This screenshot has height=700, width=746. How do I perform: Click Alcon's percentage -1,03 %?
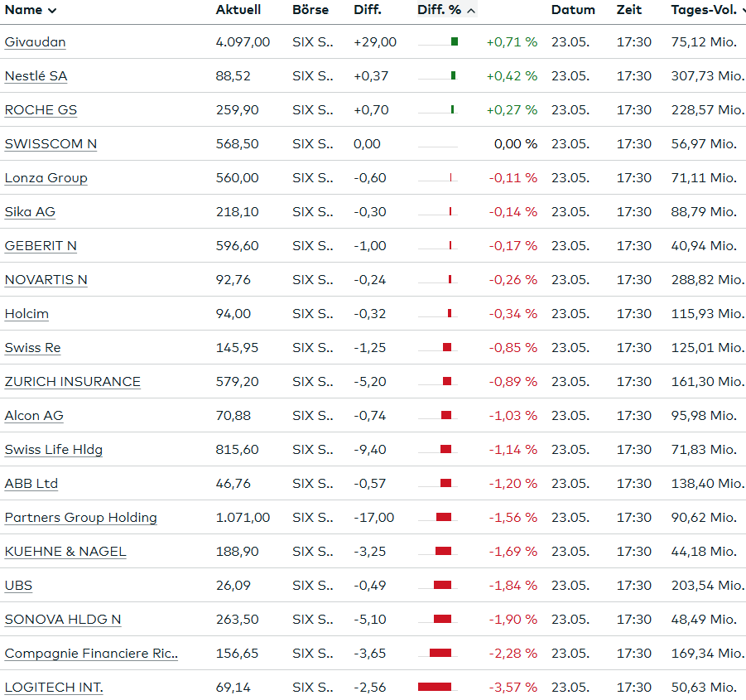[513, 415]
